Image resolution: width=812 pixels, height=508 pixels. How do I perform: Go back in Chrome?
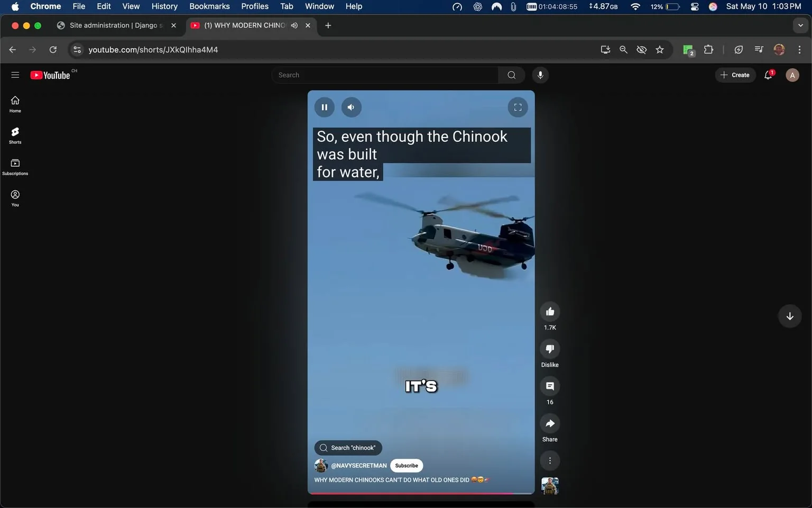point(13,50)
